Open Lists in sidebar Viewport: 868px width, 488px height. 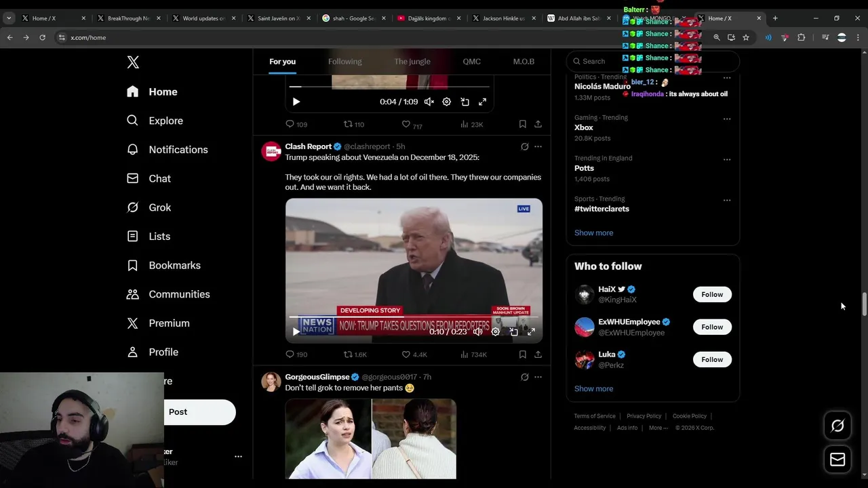click(x=149, y=237)
